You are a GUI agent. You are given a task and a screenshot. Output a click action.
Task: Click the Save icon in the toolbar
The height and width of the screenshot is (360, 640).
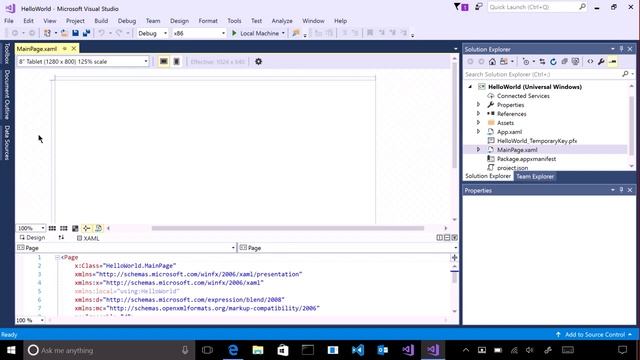pos(76,33)
